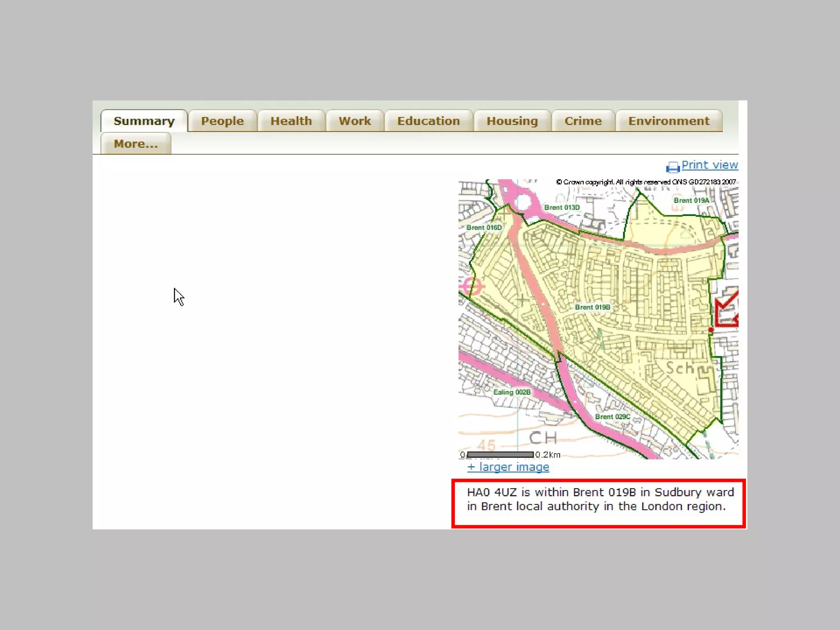Open the + larger image link
The image size is (840, 630).
[x=508, y=467]
